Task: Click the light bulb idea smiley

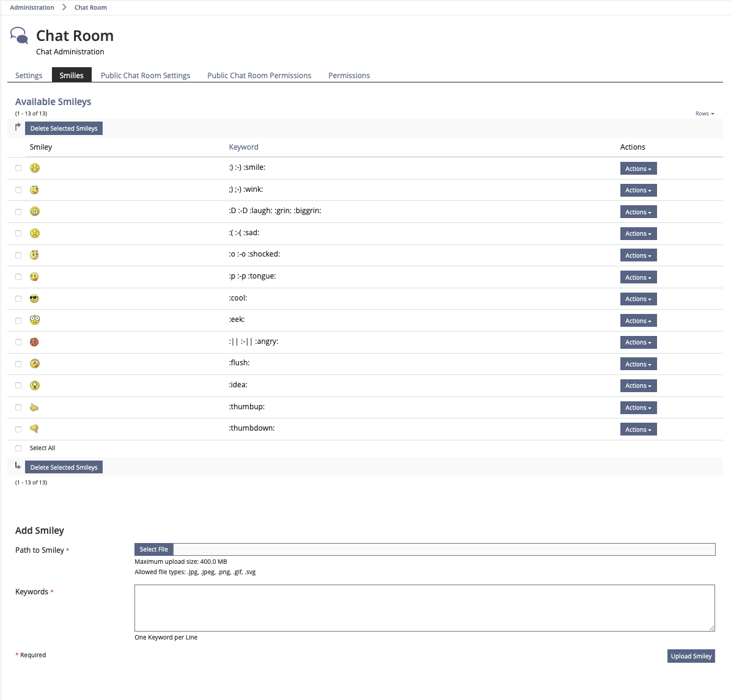Action: click(35, 385)
